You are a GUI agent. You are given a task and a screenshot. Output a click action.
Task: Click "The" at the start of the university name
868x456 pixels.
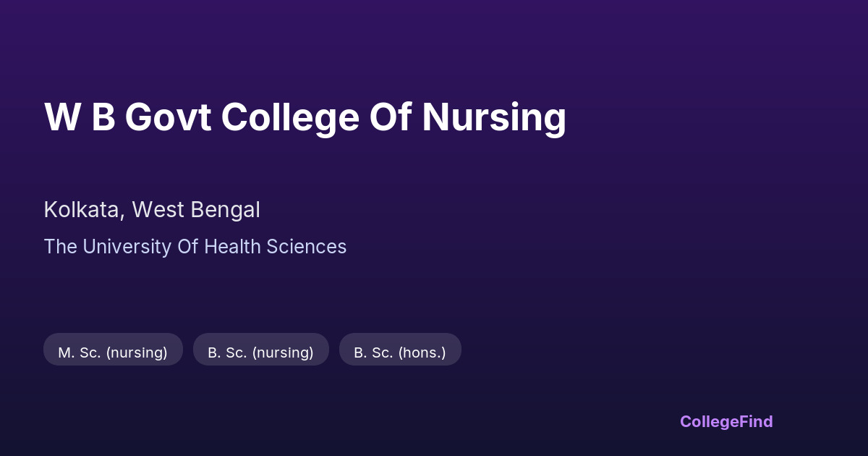pos(60,247)
